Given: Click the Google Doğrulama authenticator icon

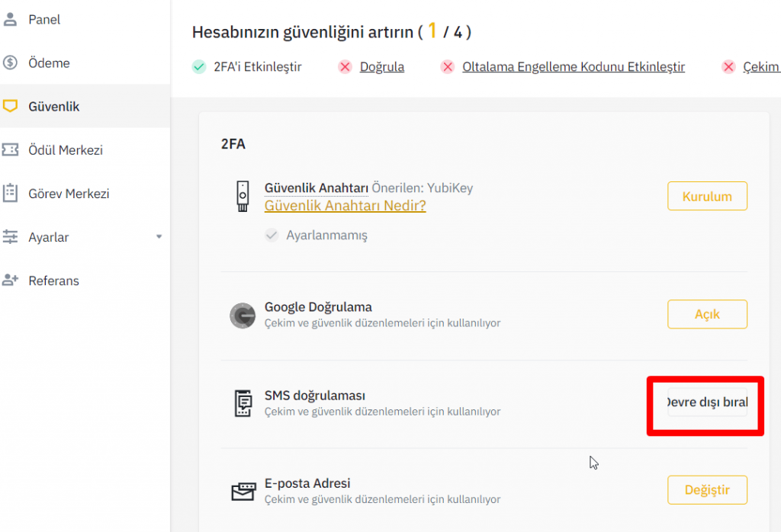Looking at the screenshot, I should point(243,316).
